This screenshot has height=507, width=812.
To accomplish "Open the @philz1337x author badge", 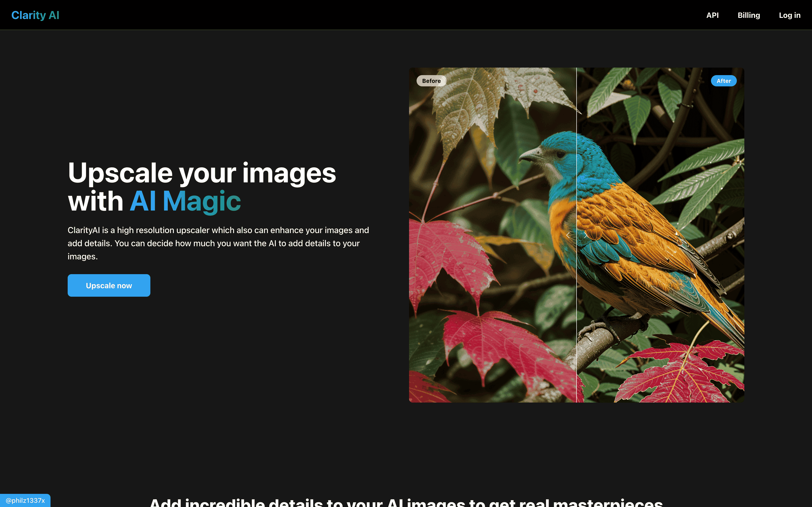I will tap(25, 500).
